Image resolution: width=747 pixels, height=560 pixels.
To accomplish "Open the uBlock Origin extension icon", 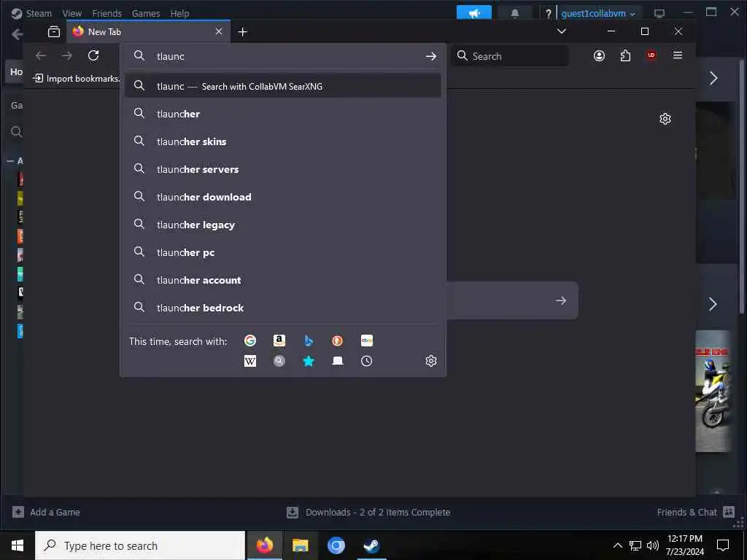I will click(651, 55).
